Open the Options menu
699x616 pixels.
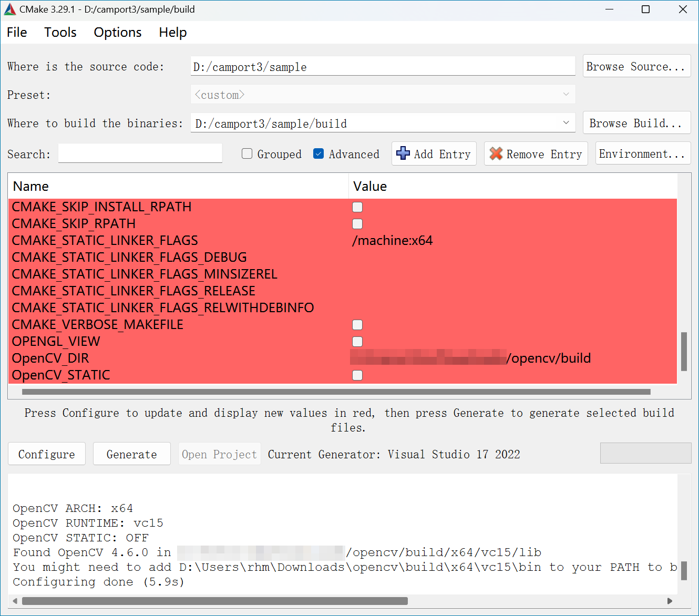118,33
